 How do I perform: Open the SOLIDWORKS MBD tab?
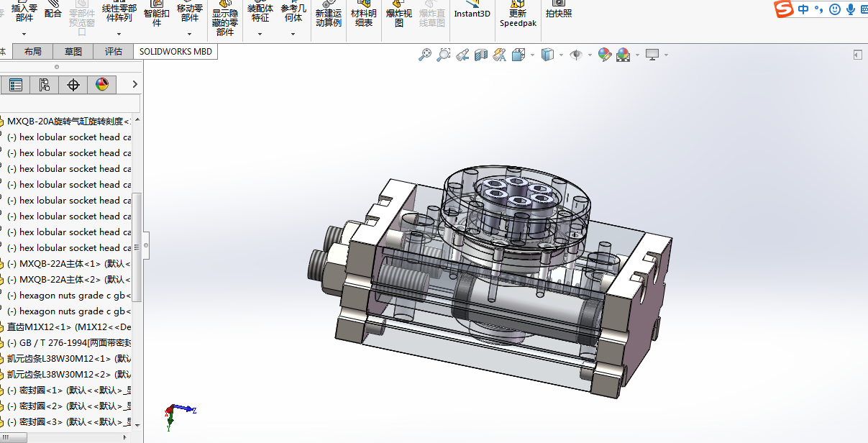pyautogui.click(x=175, y=52)
